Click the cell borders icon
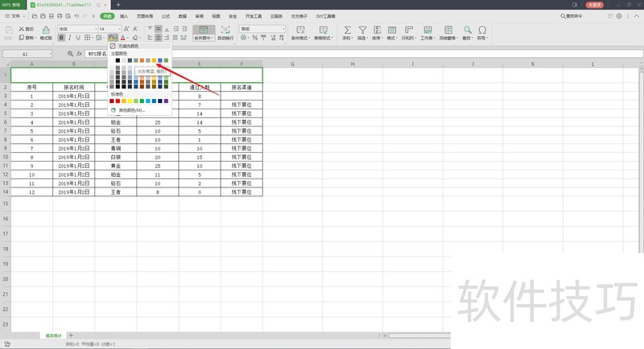 87,38
